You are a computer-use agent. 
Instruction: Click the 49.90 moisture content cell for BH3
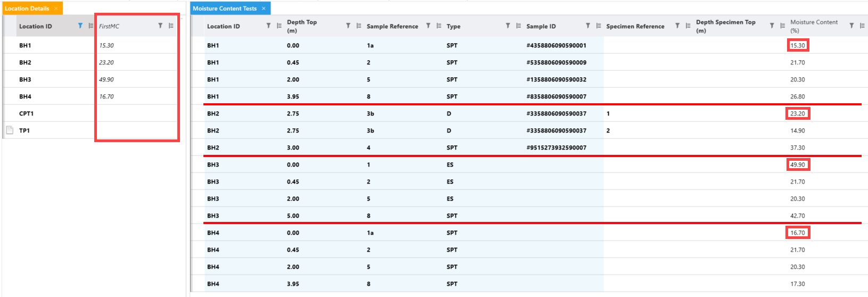(797, 164)
